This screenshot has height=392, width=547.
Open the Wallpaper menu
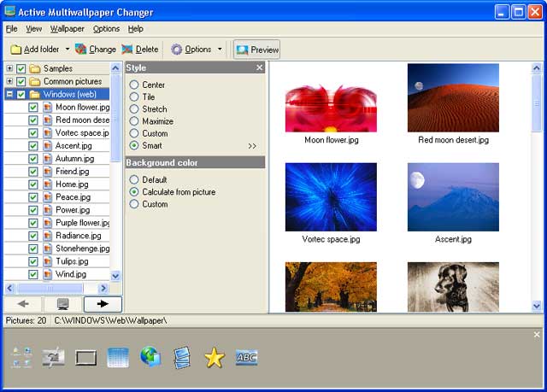[x=68, y=29]
